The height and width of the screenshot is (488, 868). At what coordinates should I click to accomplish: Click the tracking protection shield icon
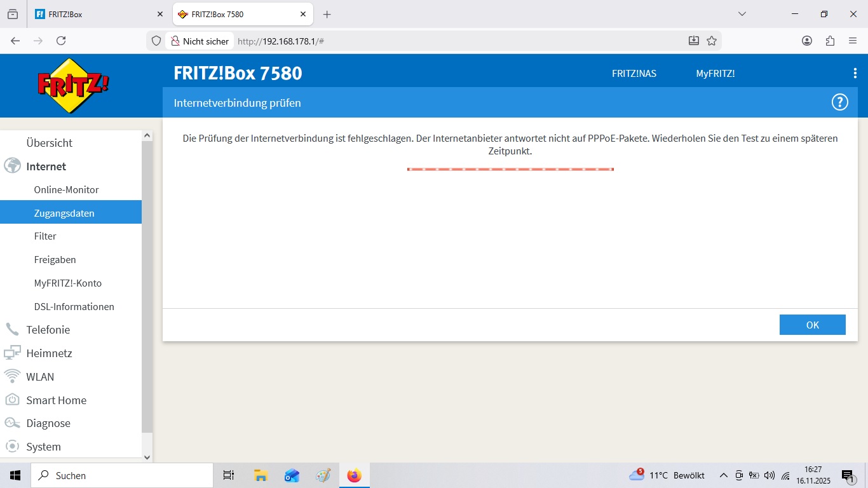click(156, 41)
